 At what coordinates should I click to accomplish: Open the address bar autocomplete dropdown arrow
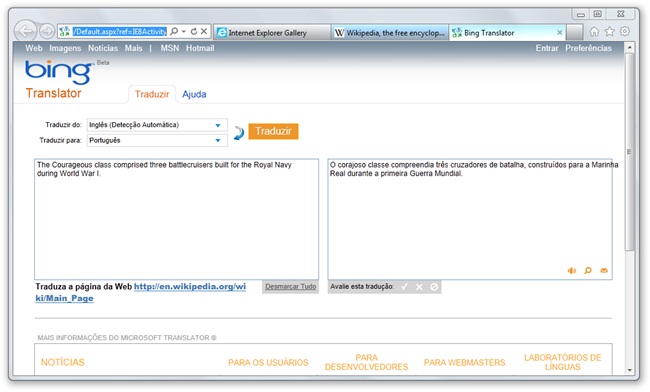point(184,31)
